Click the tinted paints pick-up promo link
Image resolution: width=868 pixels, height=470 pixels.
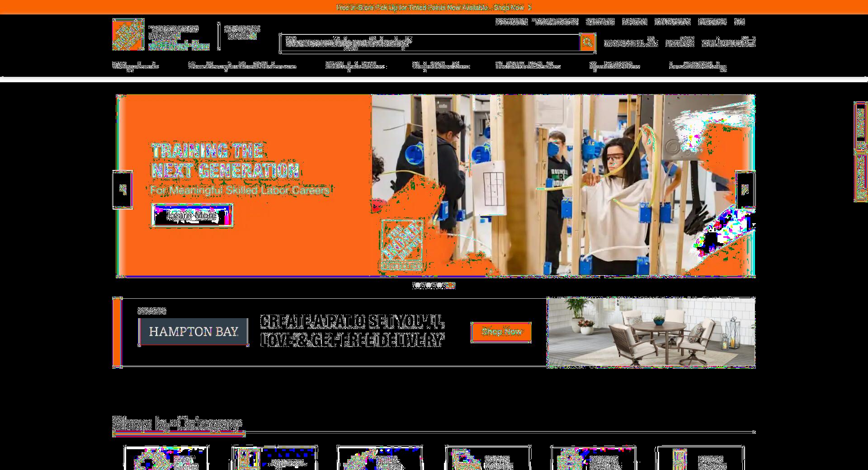[x=434, y=7]
